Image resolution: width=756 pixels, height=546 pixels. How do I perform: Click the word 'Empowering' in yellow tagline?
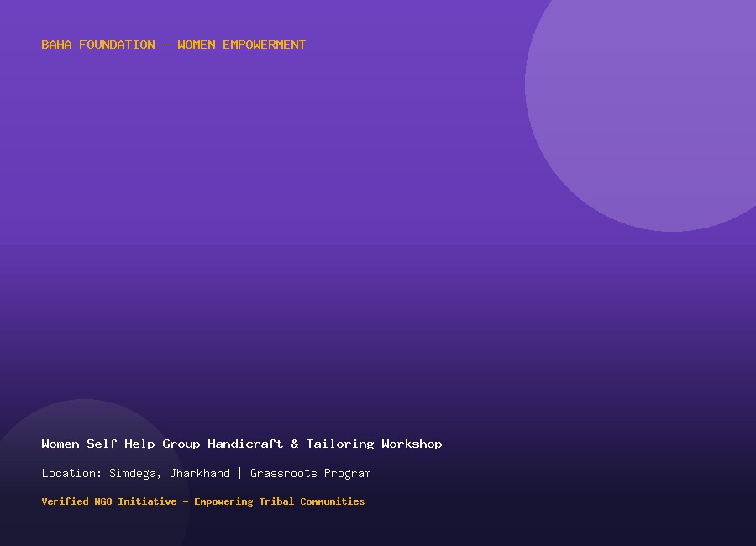coord(223,502)
